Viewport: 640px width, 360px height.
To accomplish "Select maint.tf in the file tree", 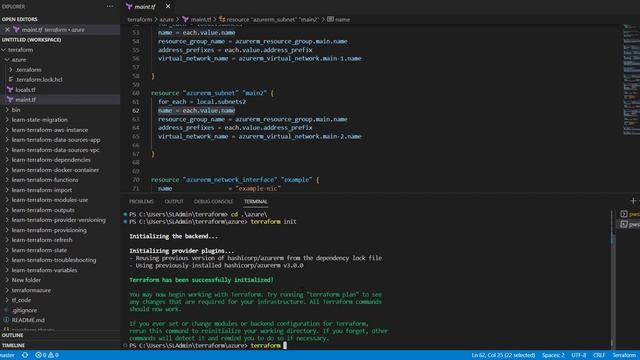I will coord(25,100).
